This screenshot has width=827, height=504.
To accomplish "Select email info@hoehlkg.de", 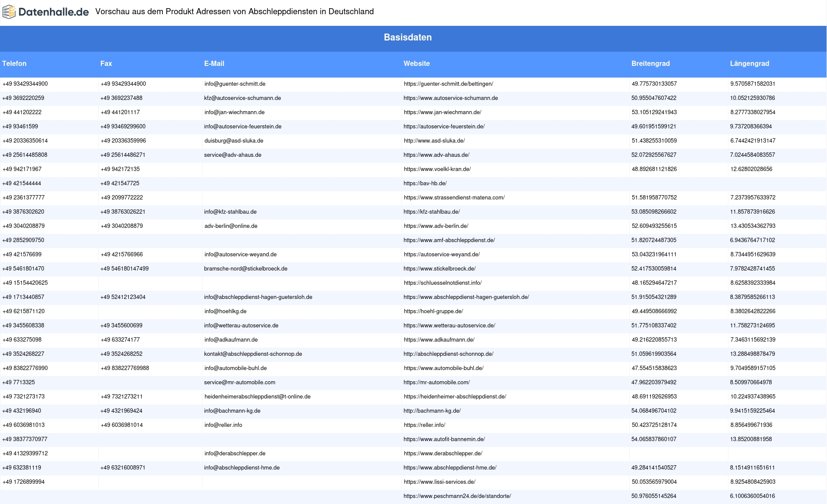I will pyautogui.click(x=225, y=311).
